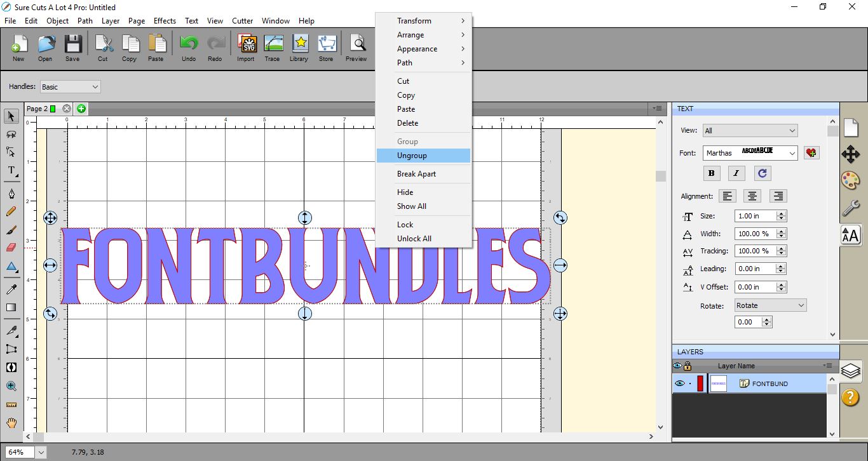The height and width of the screenshot is (461, 868).
Task: Click the Preview magnifier icon
Action: point(356,48)
